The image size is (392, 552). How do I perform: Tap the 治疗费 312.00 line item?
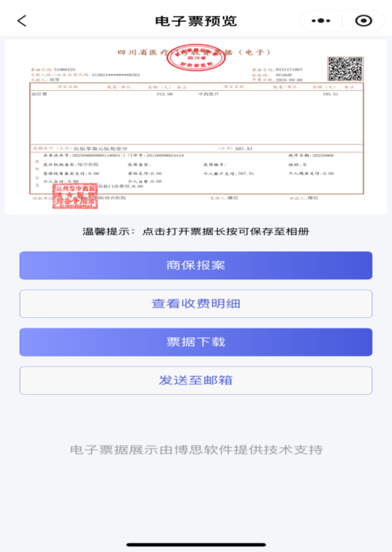[x=102, y=95]
